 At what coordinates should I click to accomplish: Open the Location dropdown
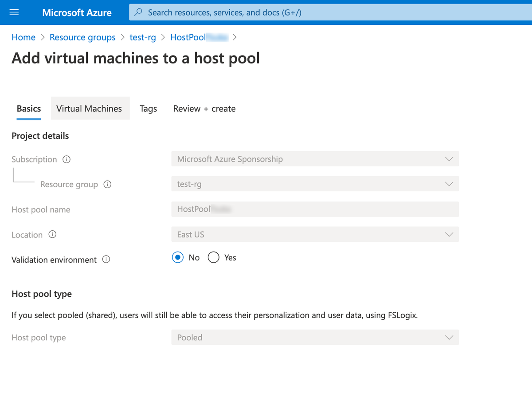pos(315,234)
